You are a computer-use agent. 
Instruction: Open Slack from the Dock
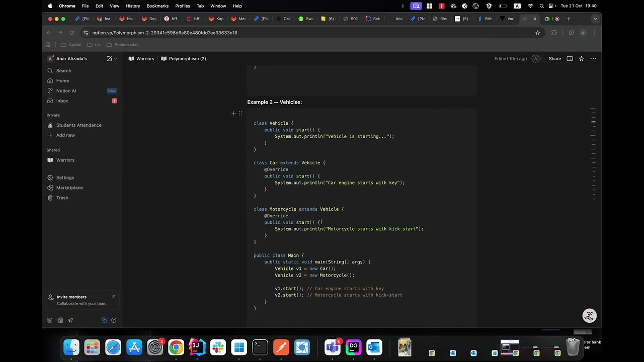pyautogui.click(x=218, y=347)
